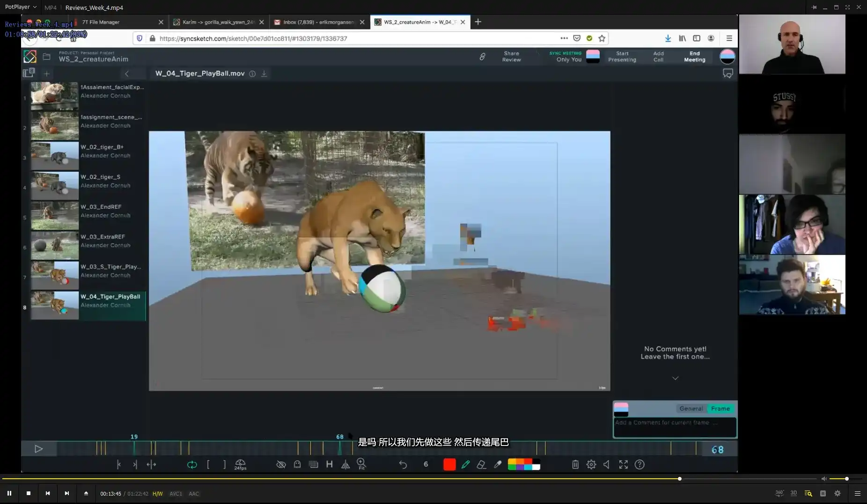Open playback settings via the gear icon
The width and height of the screenshot is (867, 504).
tap(591, 464)
